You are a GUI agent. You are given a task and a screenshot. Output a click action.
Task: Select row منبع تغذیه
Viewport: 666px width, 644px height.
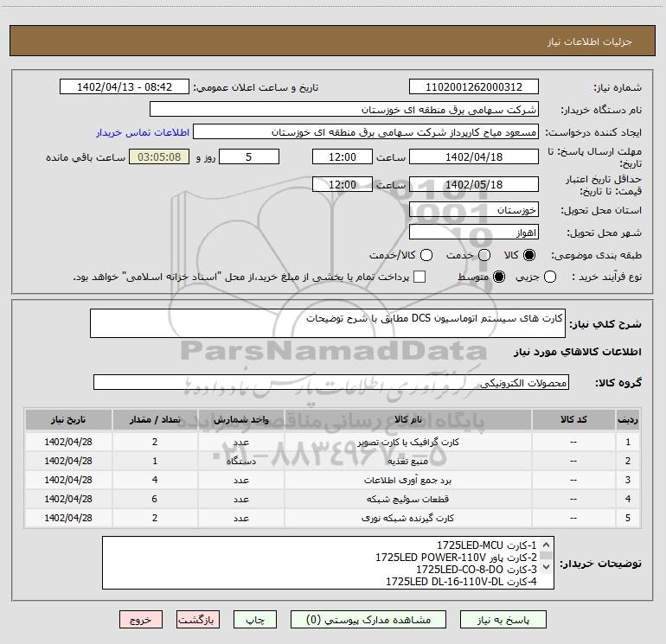(x=333, y=461)
